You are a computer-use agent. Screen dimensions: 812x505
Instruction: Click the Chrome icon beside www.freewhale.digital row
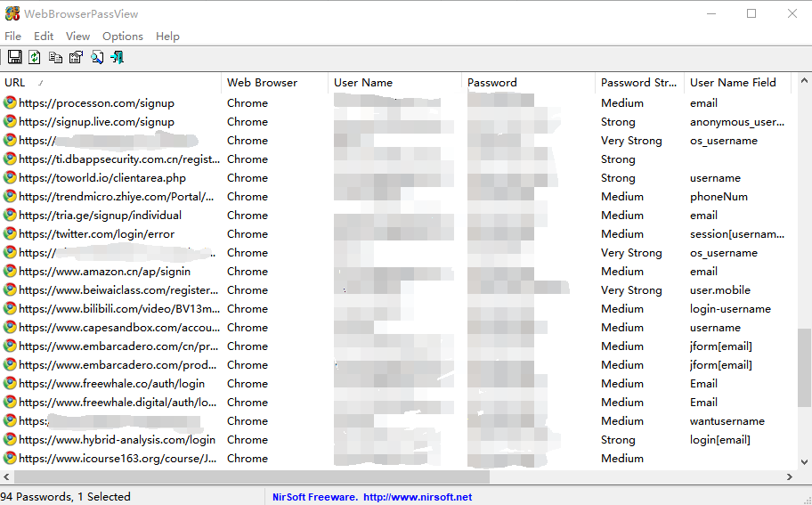point(10,402)
